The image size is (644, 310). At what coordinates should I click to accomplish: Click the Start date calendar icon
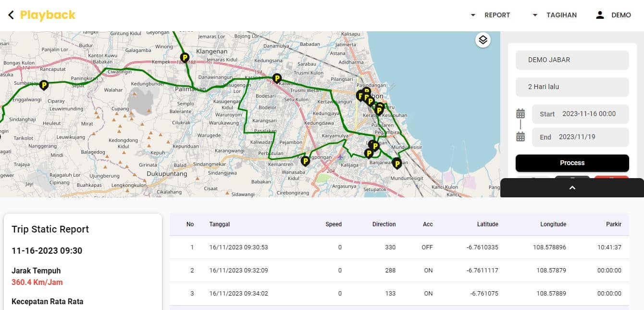click(x=520, y=114)
